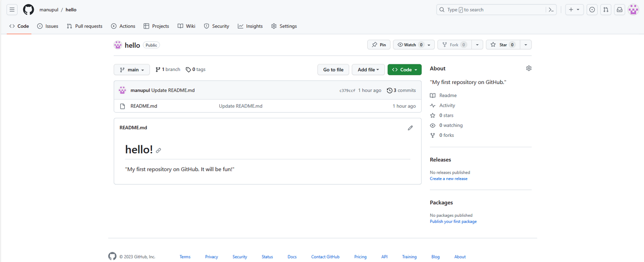644x262 pixels.
Task: Open 0 forks link in About
Action: coord(442,135)
